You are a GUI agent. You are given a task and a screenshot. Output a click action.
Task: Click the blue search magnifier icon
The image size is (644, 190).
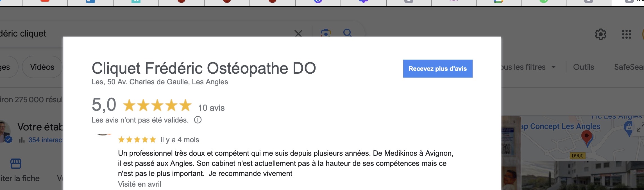(348, 33)
